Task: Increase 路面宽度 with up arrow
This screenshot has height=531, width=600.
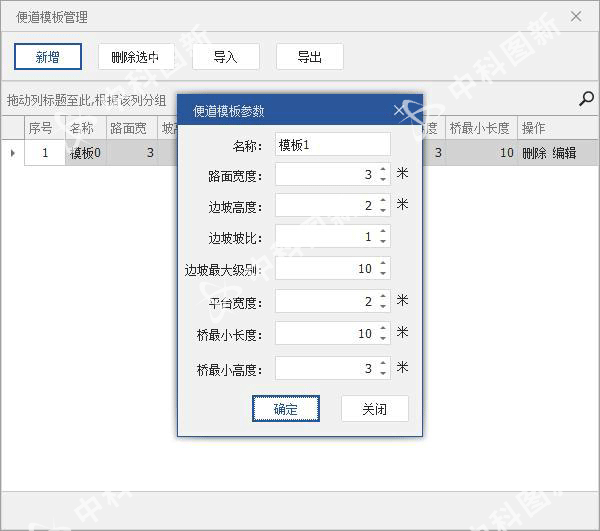Action: click(383, 171)
